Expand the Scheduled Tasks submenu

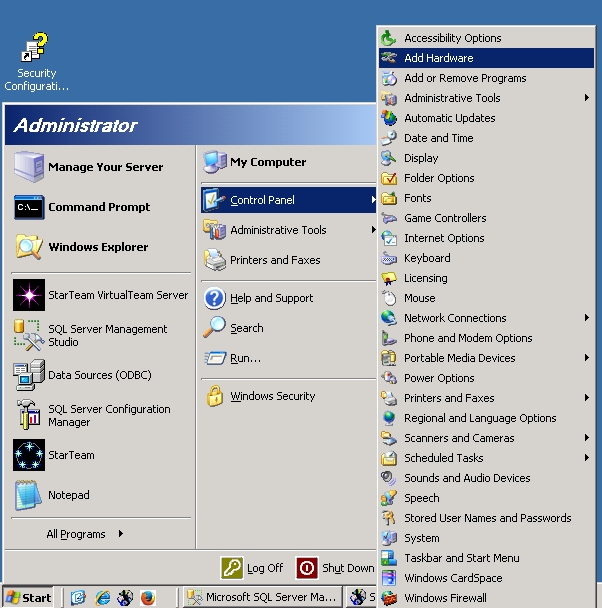(x=443, y=458)
